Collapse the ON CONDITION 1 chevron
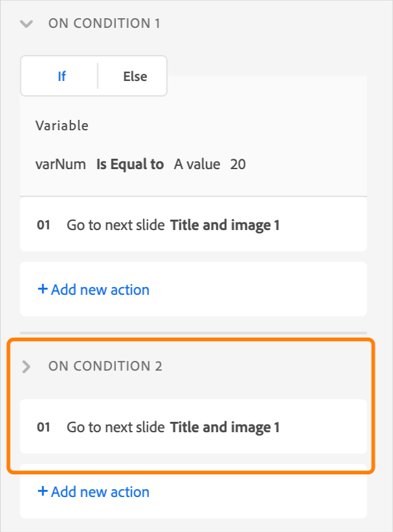Image resolution: width=393 pixels, height=532 pixels. pyautogui.click(x=26, y=24)
